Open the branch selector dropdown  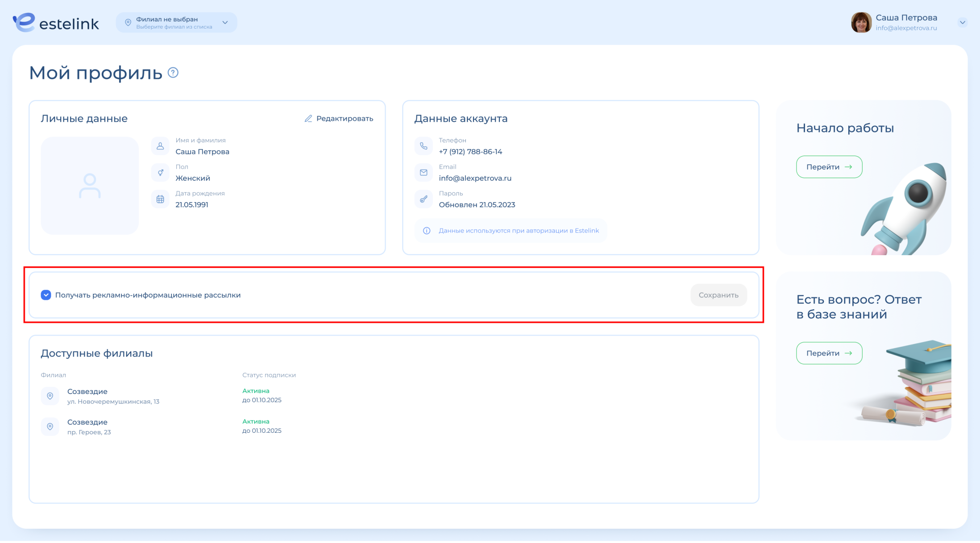(176, 23)
